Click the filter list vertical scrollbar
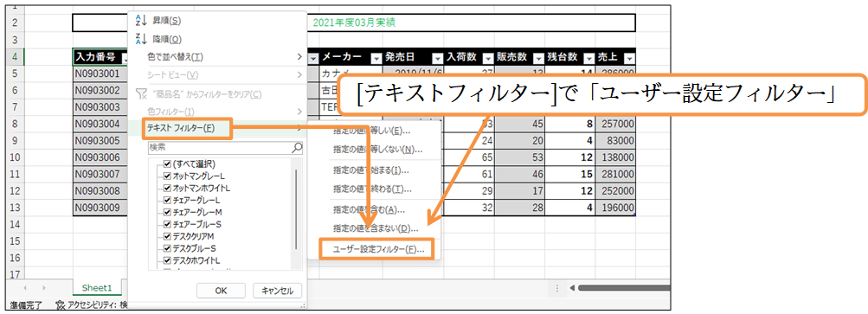Image resolution: width=868 pixels, height=314 pixels. 297,210
